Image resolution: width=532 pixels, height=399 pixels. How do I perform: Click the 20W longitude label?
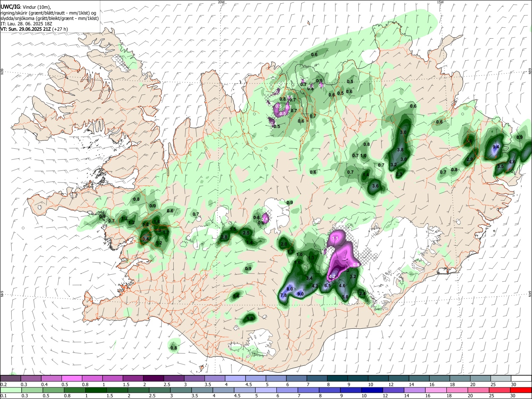click(x=221, y=2)
